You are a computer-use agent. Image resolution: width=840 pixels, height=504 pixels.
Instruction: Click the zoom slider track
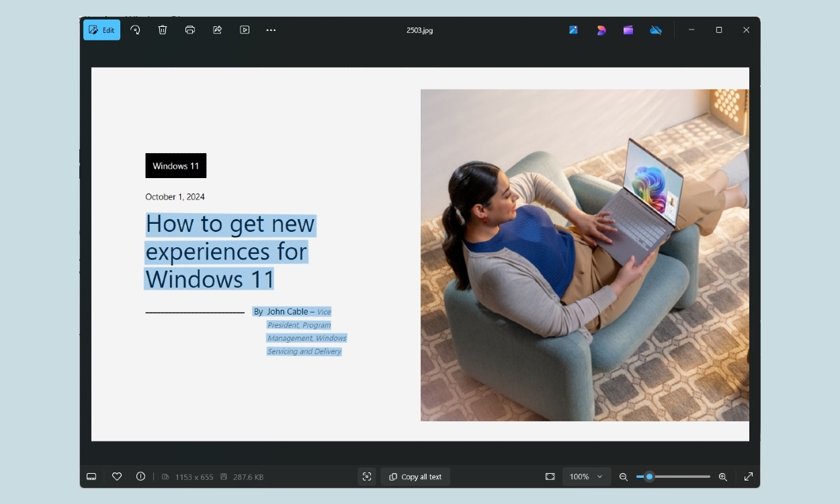(x=679, y=476)
